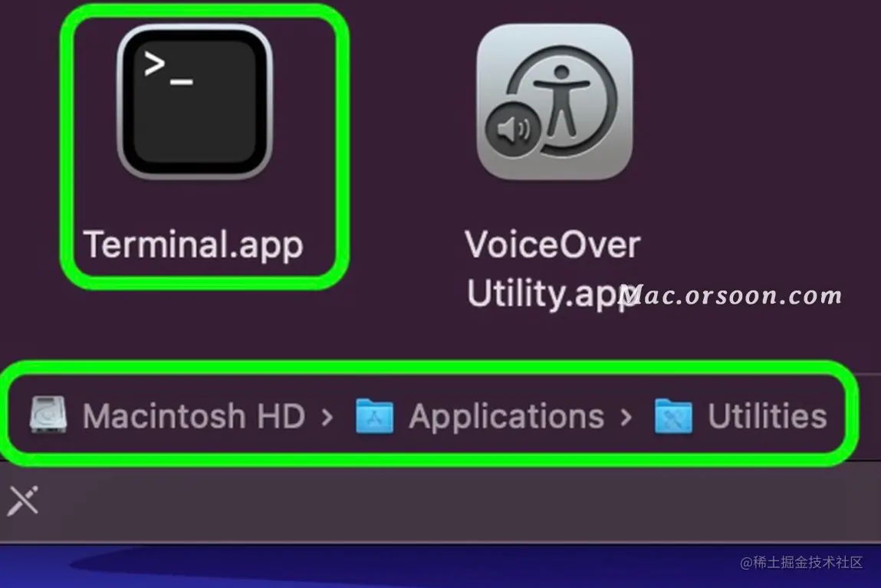Click the speaker badge on VoiceOver icon

click(512, 130)
